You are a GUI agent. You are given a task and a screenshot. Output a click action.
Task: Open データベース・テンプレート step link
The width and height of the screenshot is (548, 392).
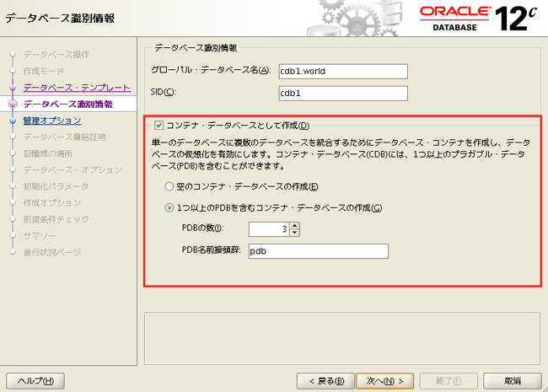pyautogui.click(x=77, y=88)
